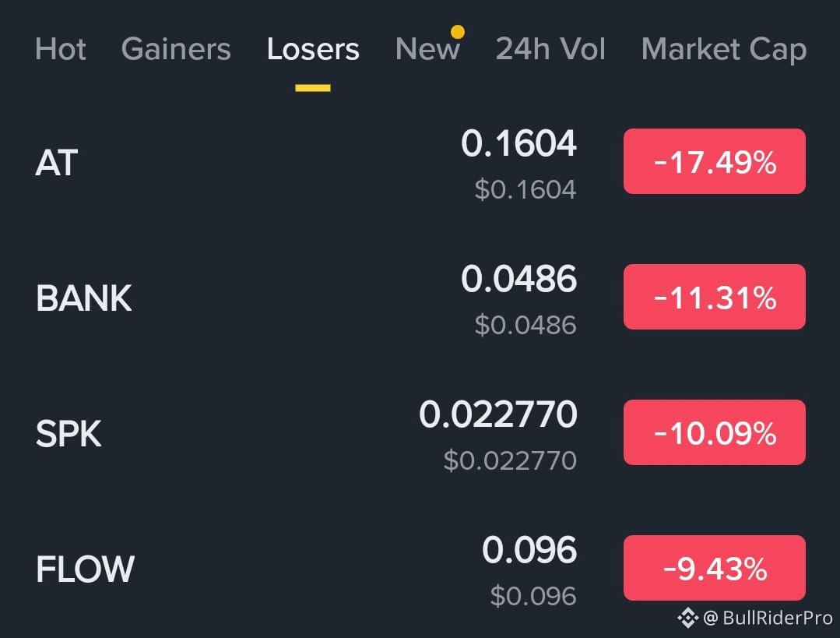The image size is (840, 638).
Task: Open the FLOW token details
Action: [x=86, y=569]
